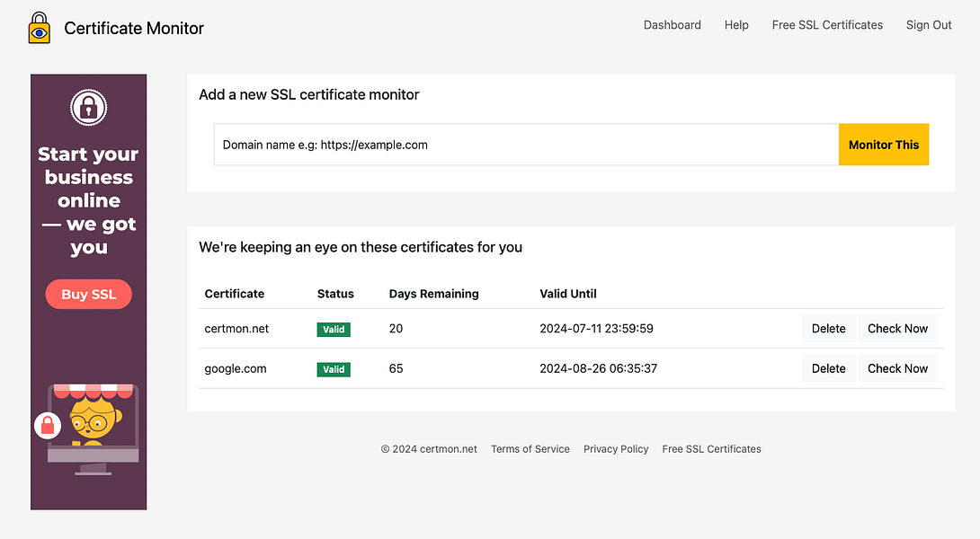Viewport: 980px width, 539px height.
Task: Click the Valid badge next to certmon.net
Action: (x=334, y=329)
